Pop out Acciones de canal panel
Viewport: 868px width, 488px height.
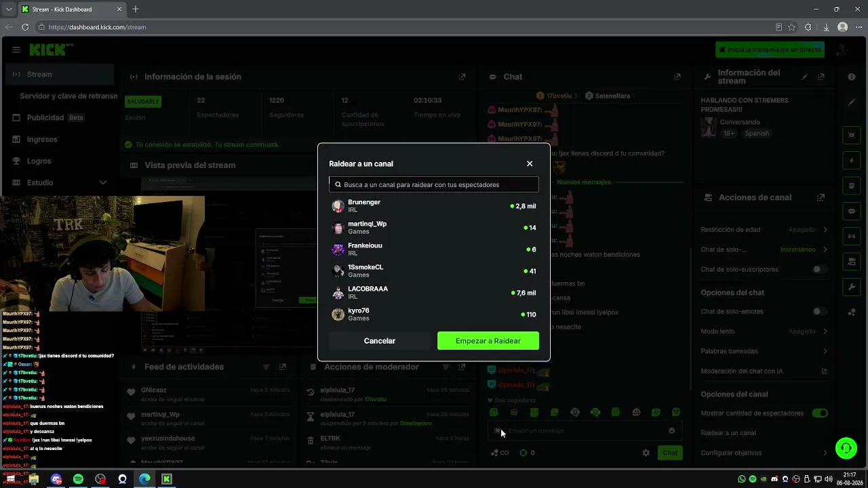click(x=821, y=198)
